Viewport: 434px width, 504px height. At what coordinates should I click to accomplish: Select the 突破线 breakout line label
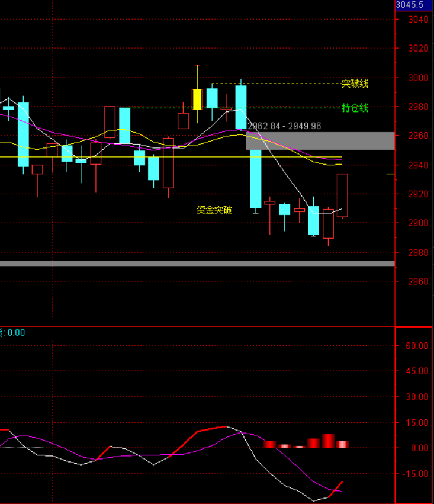(x=354, y=84)
